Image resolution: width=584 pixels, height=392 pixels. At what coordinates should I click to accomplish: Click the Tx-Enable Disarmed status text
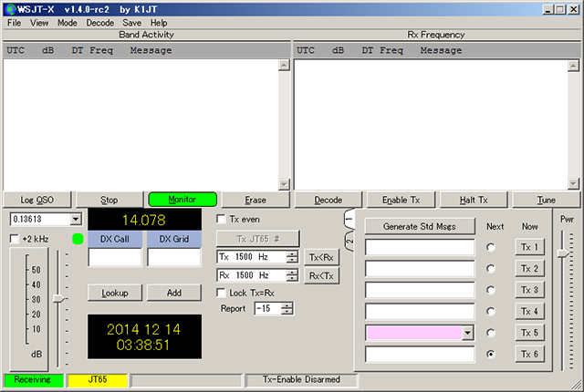tap(301, 379)
